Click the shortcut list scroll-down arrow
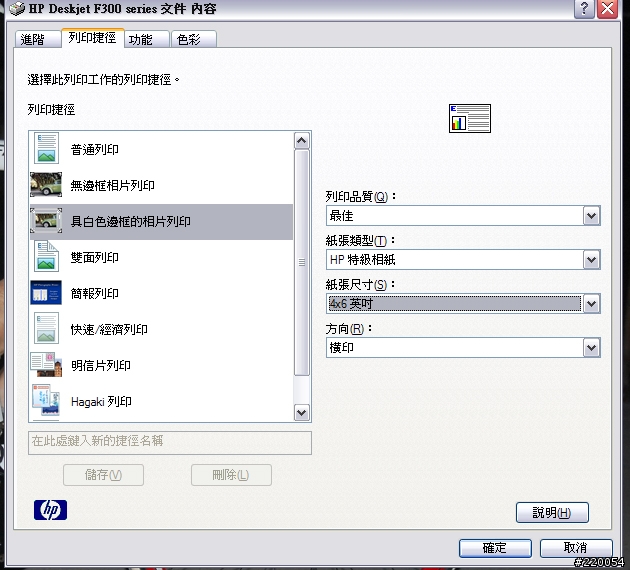Screen dimensions: 630x570 tap(302, 412)
